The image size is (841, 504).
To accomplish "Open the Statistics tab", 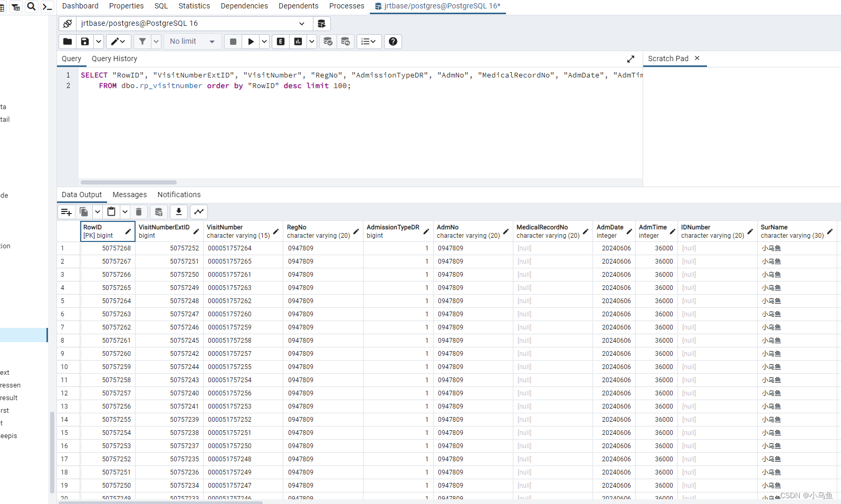I will click(194, 6).
